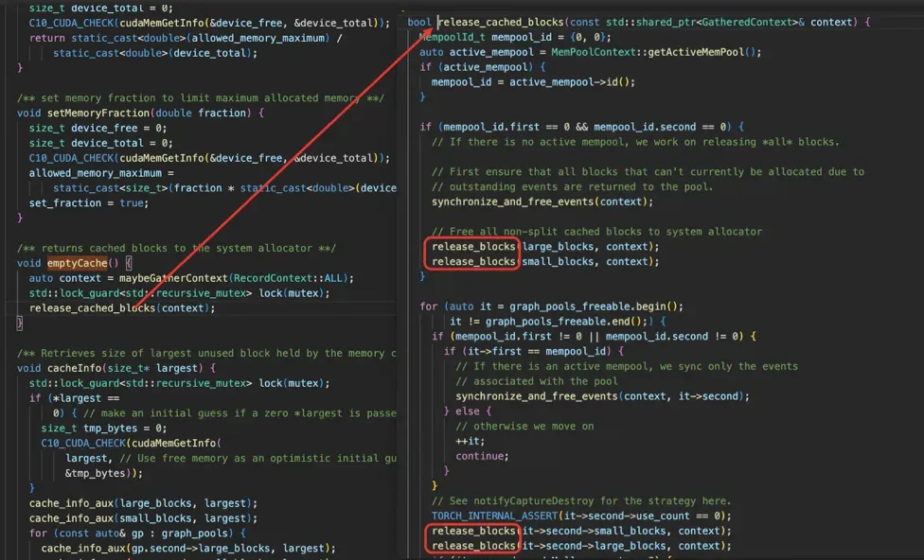Click the call 'release_cached_blocks(context);' in emptyCache
Image resolution: width=924 pixels, height=560 pixels.
122,308
